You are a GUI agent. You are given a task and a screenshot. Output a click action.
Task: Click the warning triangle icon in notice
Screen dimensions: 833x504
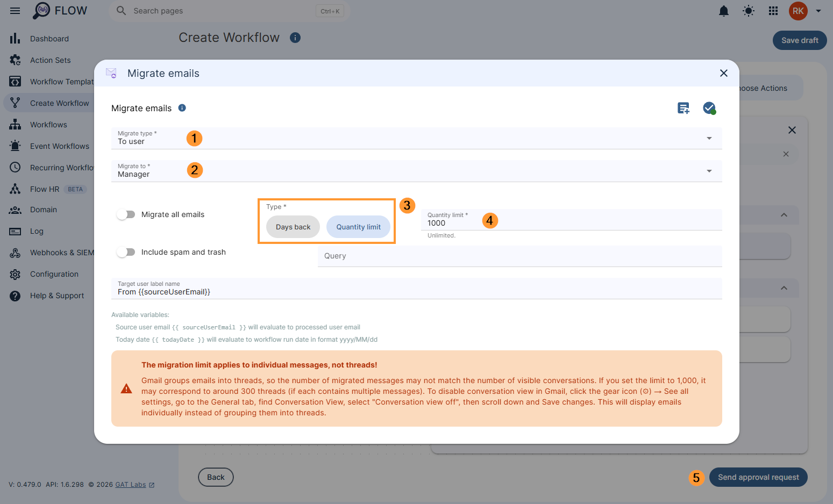(126, 388)
